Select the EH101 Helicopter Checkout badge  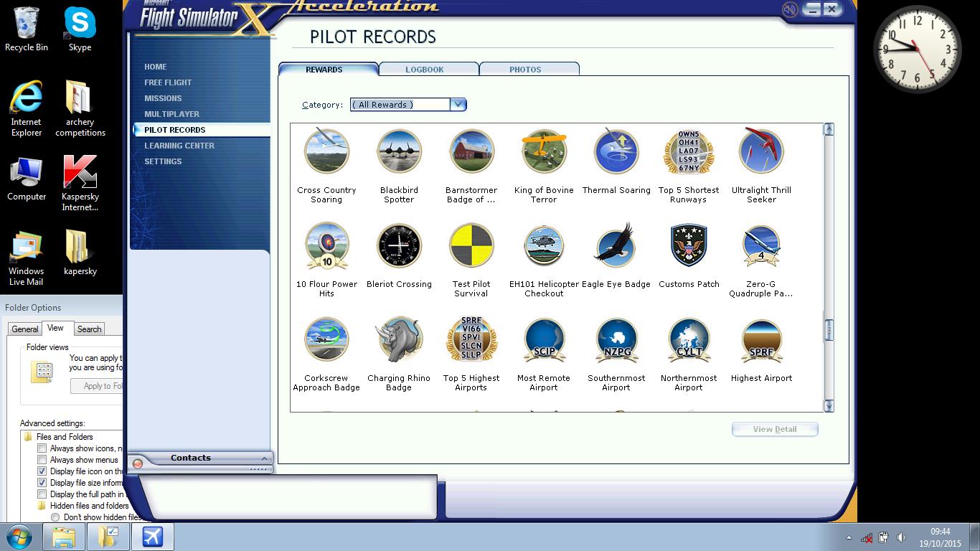click(544, 245)
